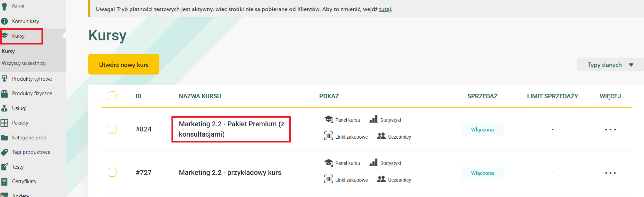Open Komunikaty menu item
Screen dimensions: 644x197
point(25,21)
